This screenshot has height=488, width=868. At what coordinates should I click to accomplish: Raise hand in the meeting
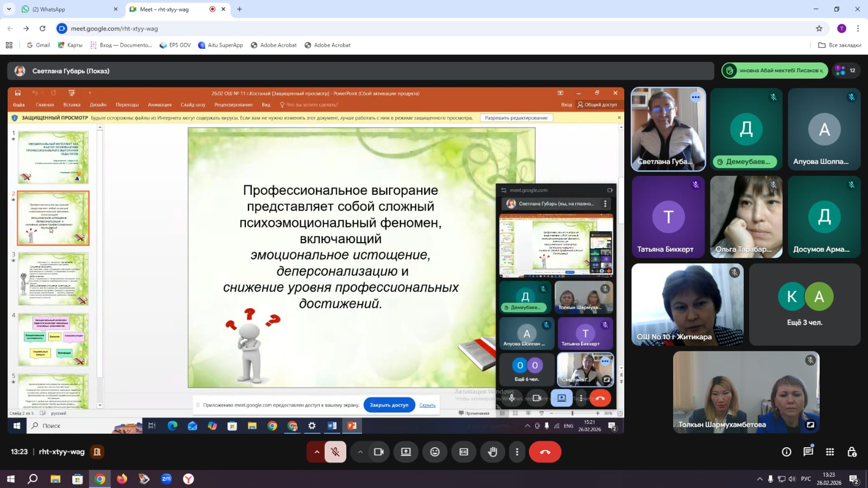[492, 452]
